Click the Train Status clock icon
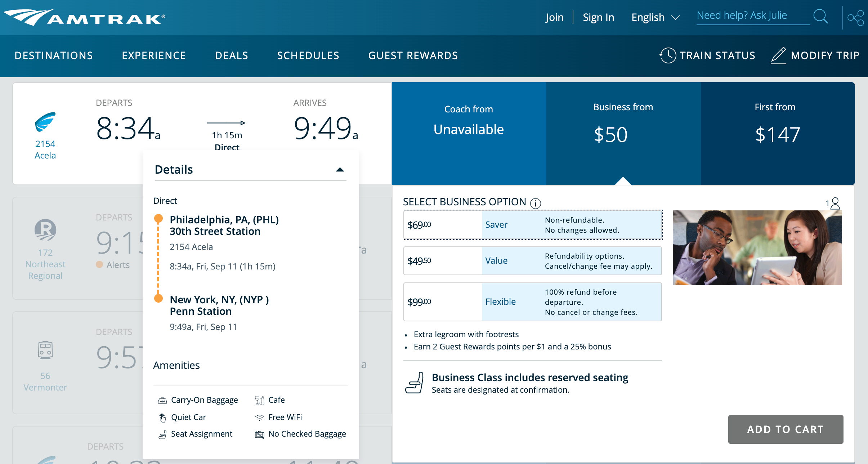Viewport: 868px width, 464px height. point(668,55)
